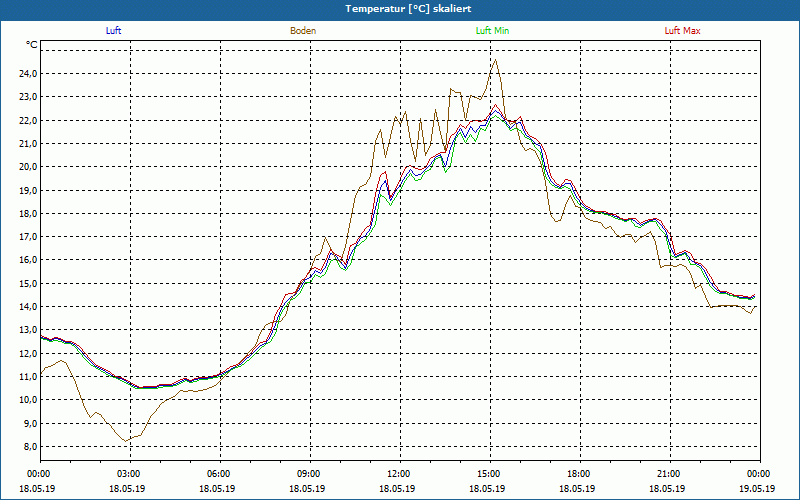This screenshot has height=500, width=800.
Task: Click the °C unit label
Action: [x=32, y=45]
